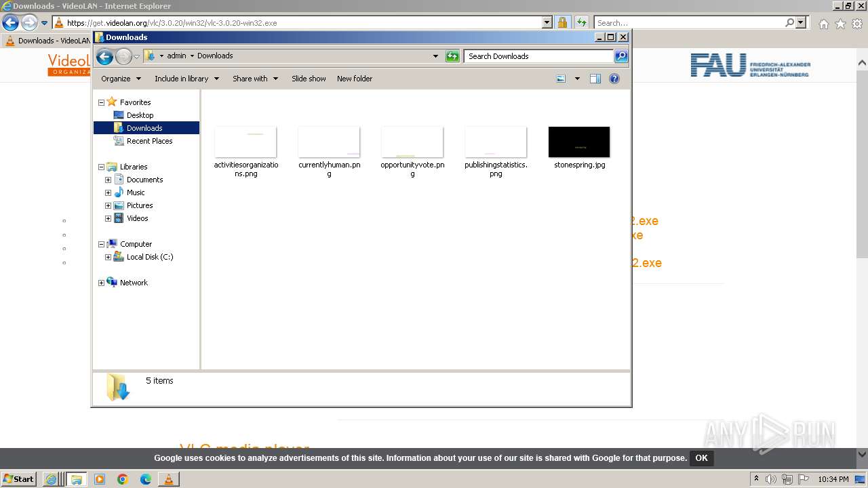Click the Explorer back arrow button

tap(104, 56)
